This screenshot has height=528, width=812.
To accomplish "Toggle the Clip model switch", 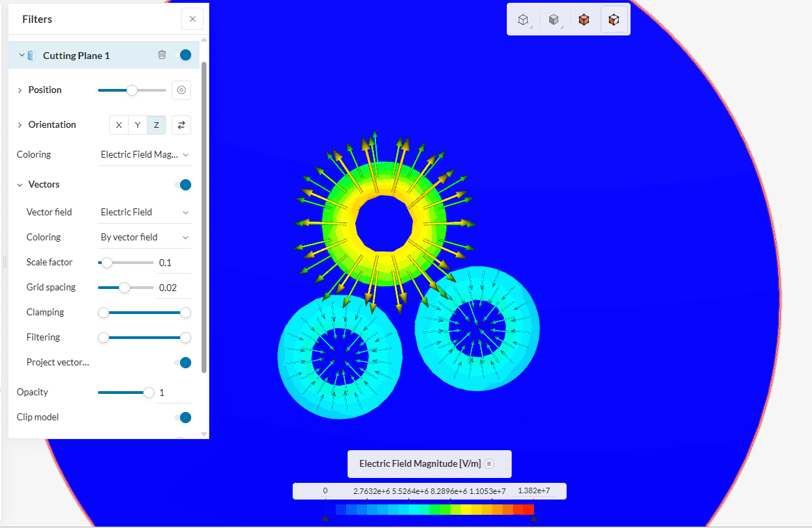I will (184, 418).
